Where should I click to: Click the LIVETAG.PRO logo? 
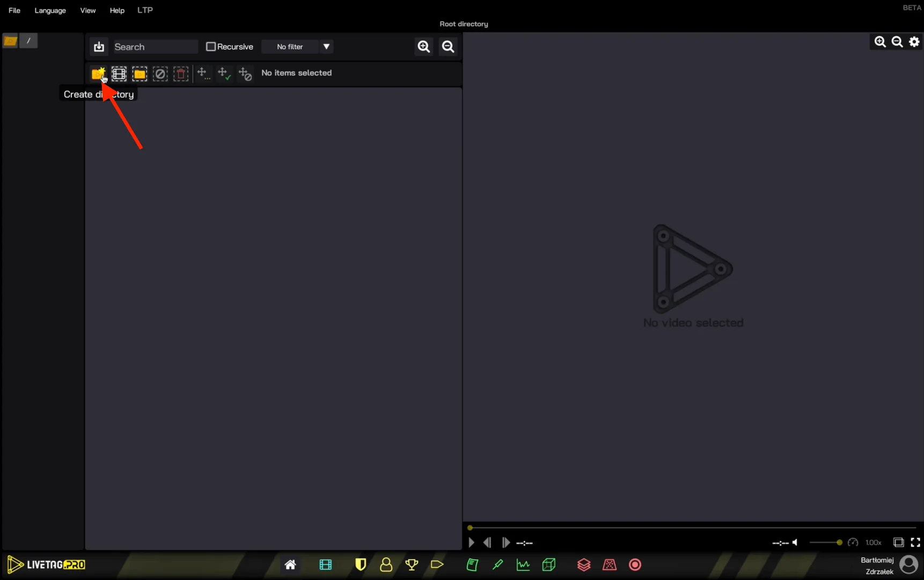[46, 564]
